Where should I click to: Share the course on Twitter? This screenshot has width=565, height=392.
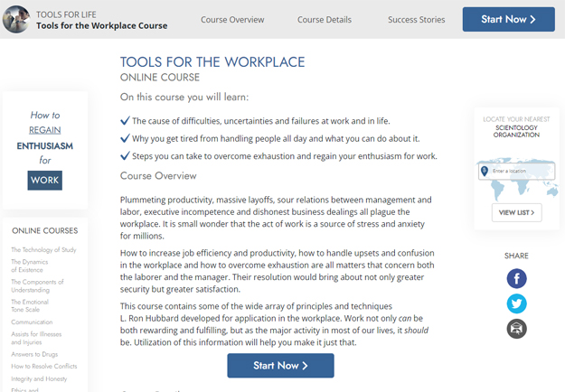[x=516, y=303]
